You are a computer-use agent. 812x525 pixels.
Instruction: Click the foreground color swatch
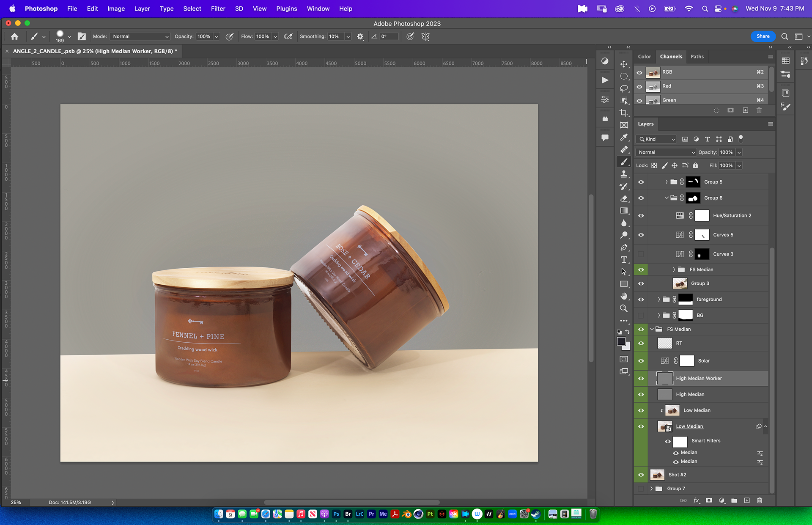tap(621, 341)
